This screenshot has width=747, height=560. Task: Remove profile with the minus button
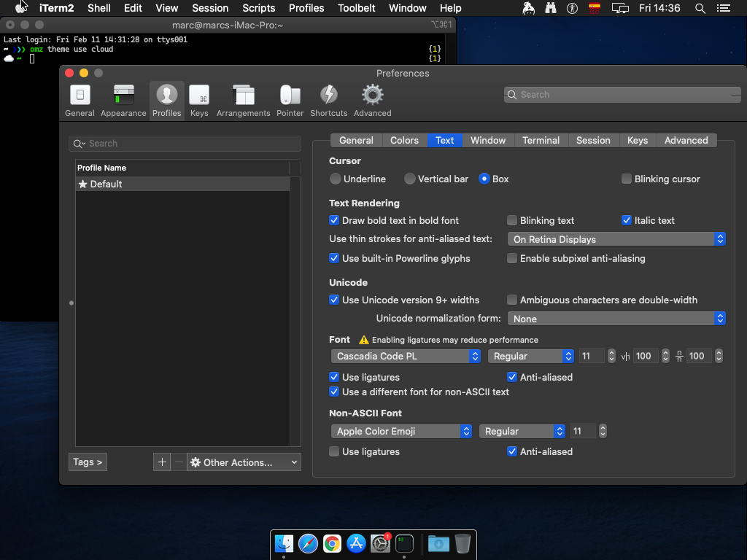[x=179, y=462]
